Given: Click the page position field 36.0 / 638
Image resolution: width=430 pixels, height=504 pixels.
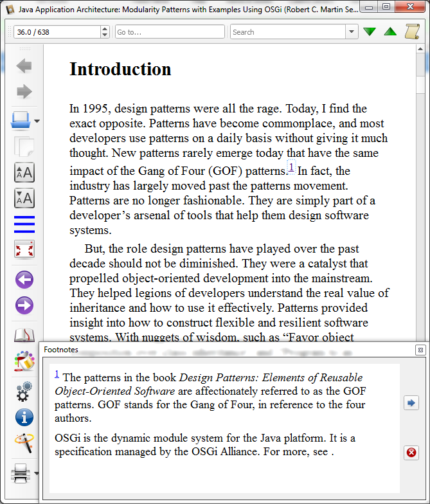Looking at the screenshot, I should [x=57, y=32].
